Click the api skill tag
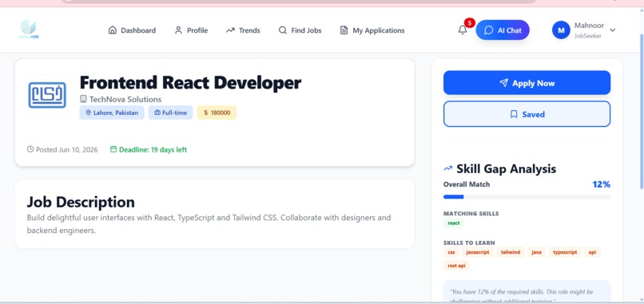The height and width of the screenshot is (304, 644). tap(592, 252)
